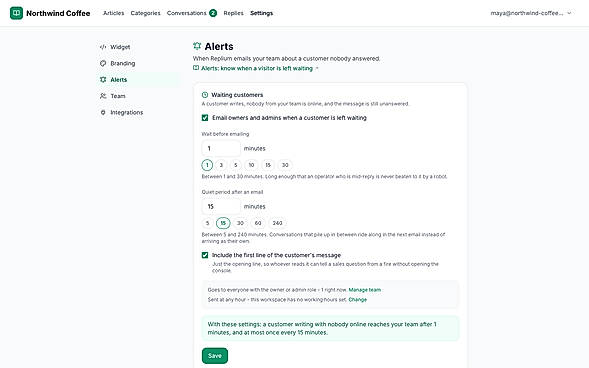Viewport: 589px width, 368px height.
Task: Choose the 5 minute wait preset
Action: pos(236,165)
